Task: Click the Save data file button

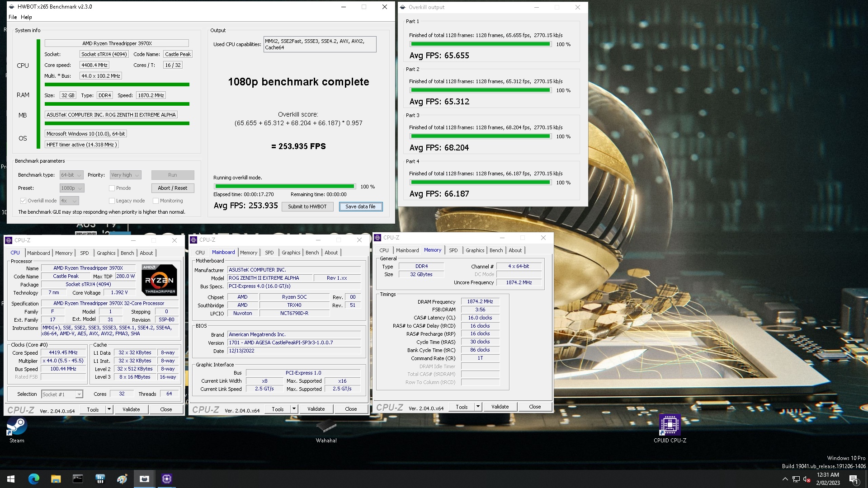Action: point(360,206)
